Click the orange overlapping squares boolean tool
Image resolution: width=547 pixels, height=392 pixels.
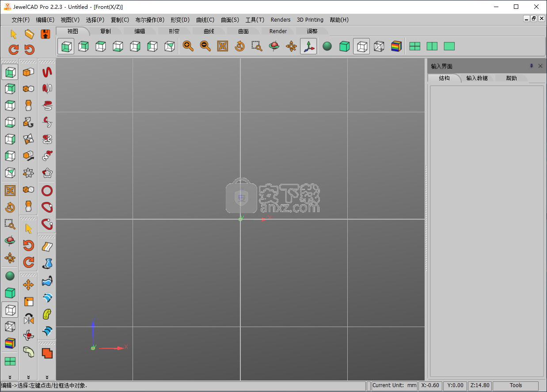47,353
